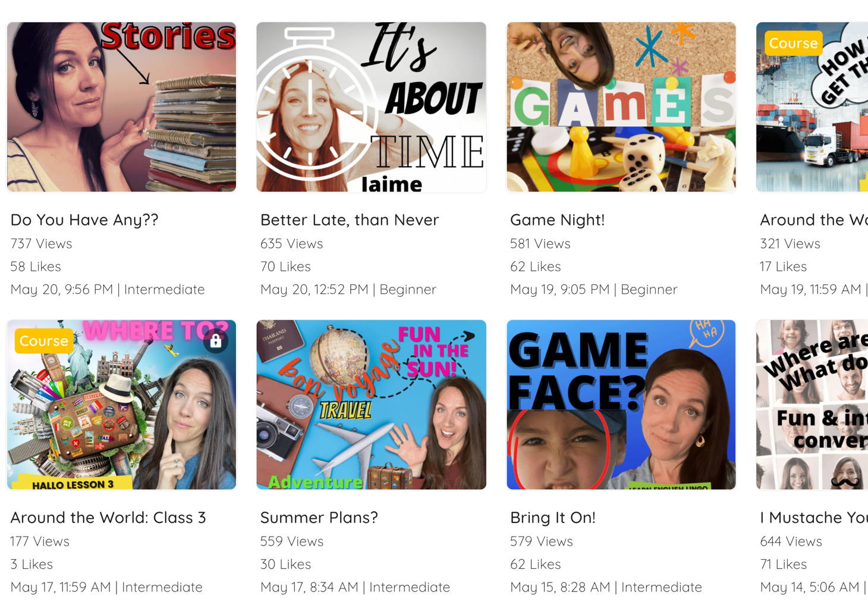Click the lock icon on Around the World thumbnail
Image resolution: width=868 pixels, height=614 pixels.
(216, 341)
